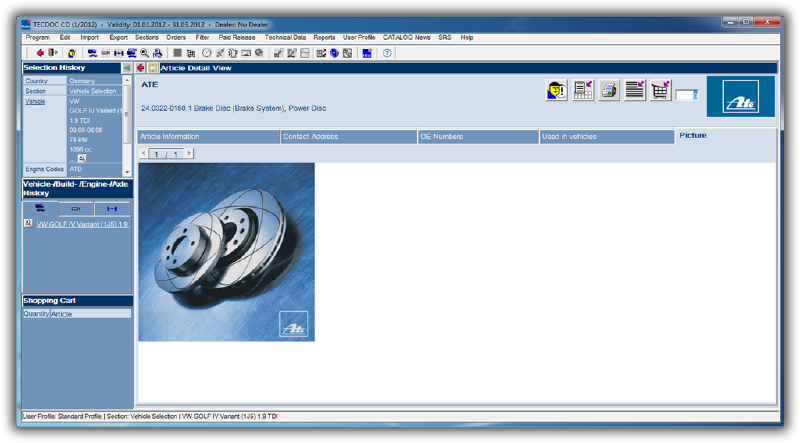Click the commercial vehicle toolbar icon
The image size is (800, 443).
[x=132, y=53]
